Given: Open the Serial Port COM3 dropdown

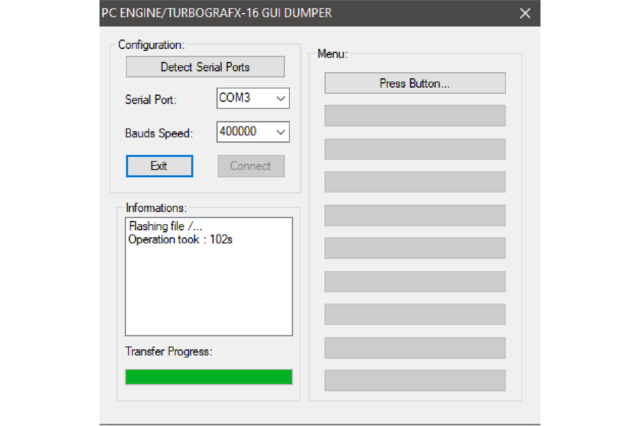Looking at the screenshot, I should click(253, 98).
